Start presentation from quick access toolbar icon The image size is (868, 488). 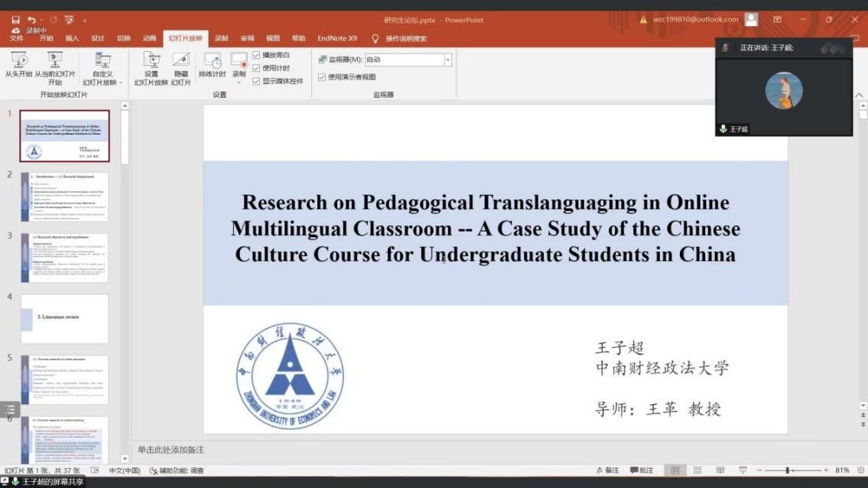(x=69, y=20)
